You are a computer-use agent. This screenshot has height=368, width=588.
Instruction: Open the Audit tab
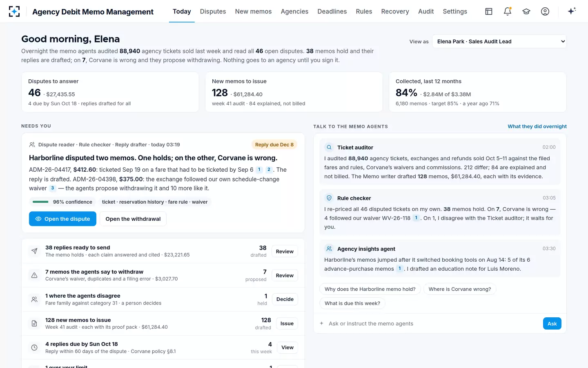coord(426,11)
